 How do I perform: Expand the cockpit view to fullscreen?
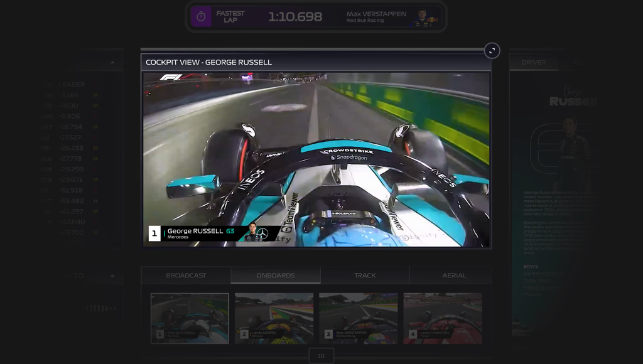coord(492,51)
